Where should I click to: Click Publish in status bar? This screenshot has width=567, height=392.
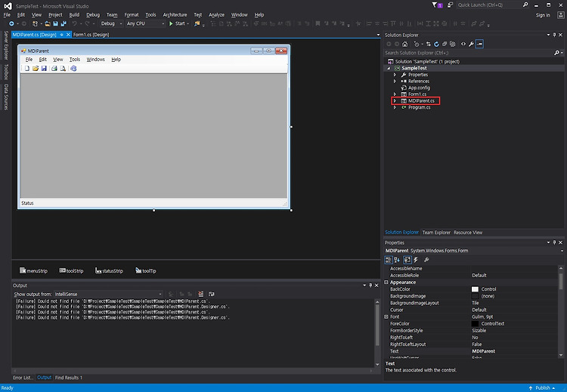[x=542, y=387]
